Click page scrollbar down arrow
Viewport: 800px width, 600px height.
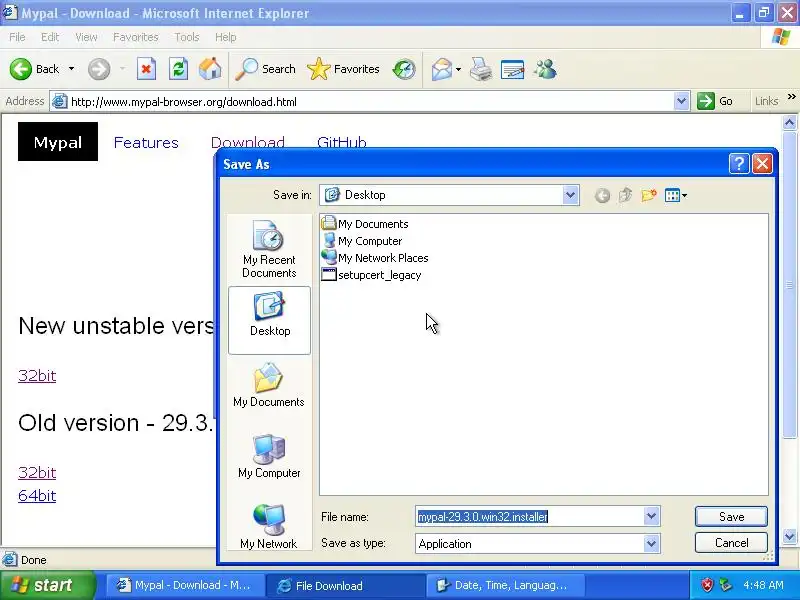[x=789, y=537]
